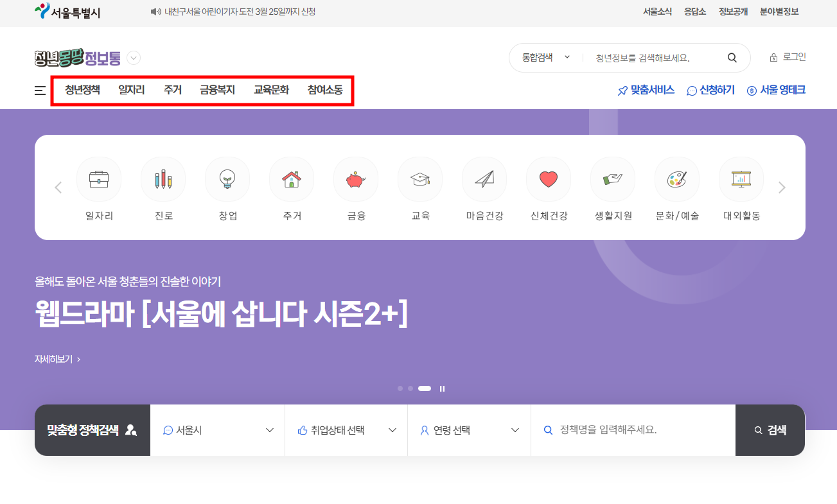Select the 금융 piggy bank icon
This screenshot has width=837, height=504.
click(x=356, y=179)
